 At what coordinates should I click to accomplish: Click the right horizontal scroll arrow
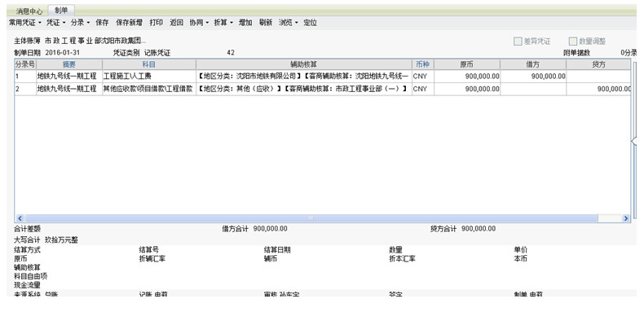(625, 218)
